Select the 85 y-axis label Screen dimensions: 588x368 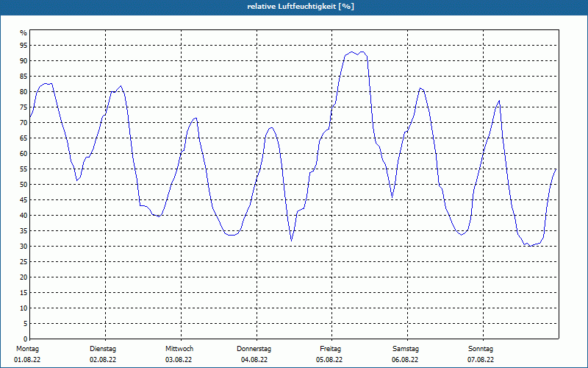point(24,77)
